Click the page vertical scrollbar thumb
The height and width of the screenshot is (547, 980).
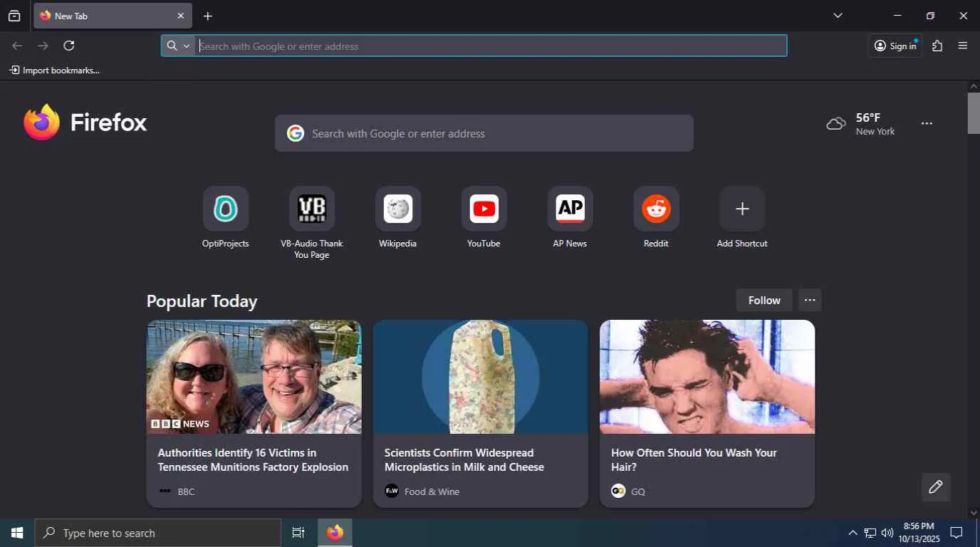pyautogui.click(x=974, y=113)
